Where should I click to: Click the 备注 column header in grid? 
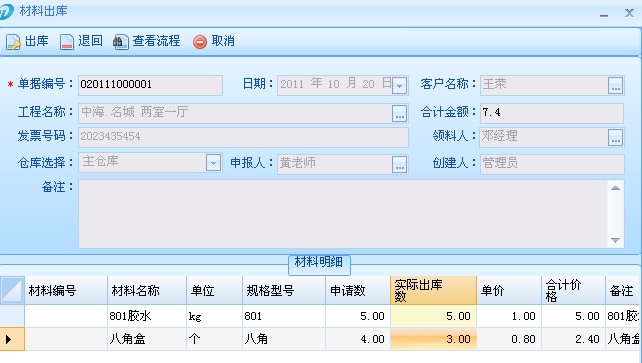[623, 291]
